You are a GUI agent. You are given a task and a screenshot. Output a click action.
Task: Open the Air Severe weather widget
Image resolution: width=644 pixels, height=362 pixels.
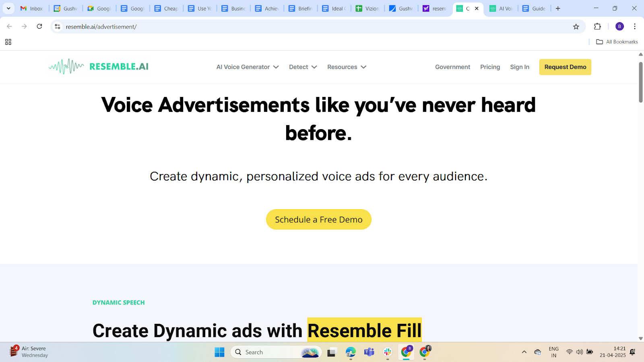(28, 352)
